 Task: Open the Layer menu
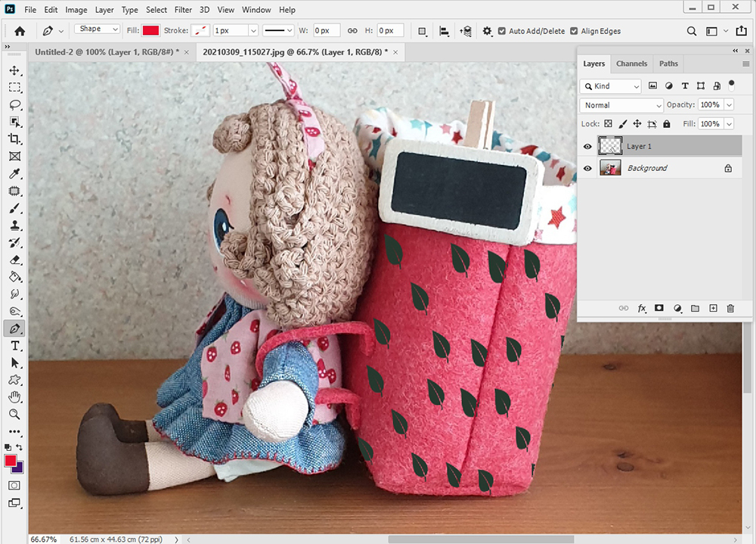(104, 10)
